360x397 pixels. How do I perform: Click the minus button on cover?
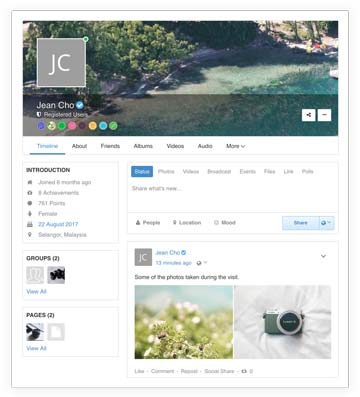pyautogui.click(x=324, y=115)
